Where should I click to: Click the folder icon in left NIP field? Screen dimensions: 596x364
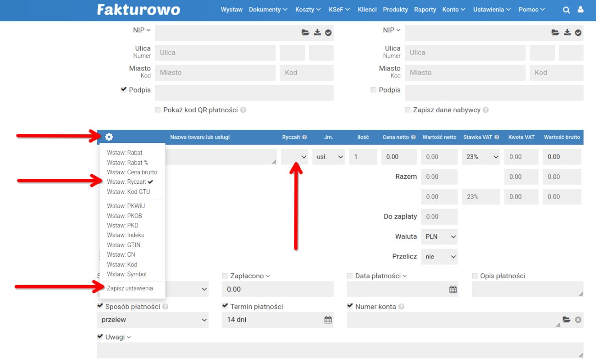click(x=305, y=33)
